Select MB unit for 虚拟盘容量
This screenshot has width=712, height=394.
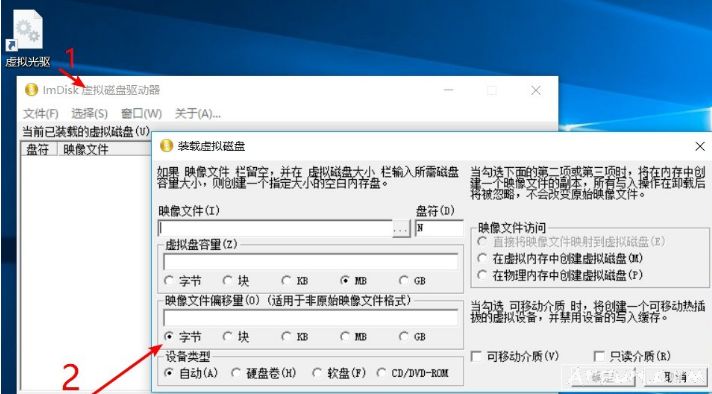pos(354,281)
